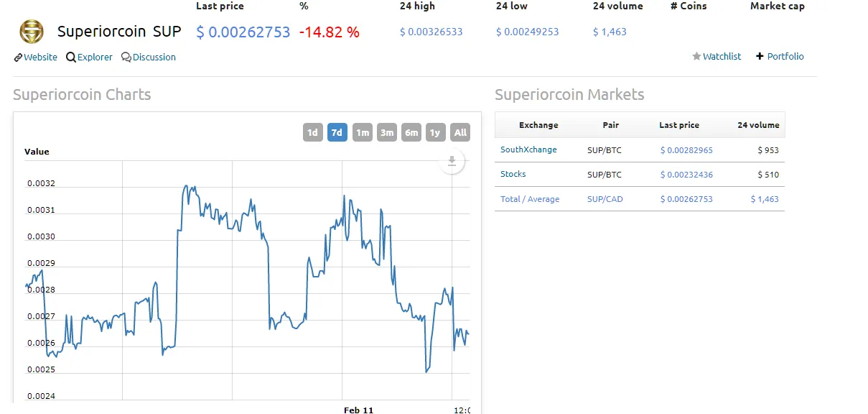Click the magnifier icon beside Explorer

pos(71,57)
